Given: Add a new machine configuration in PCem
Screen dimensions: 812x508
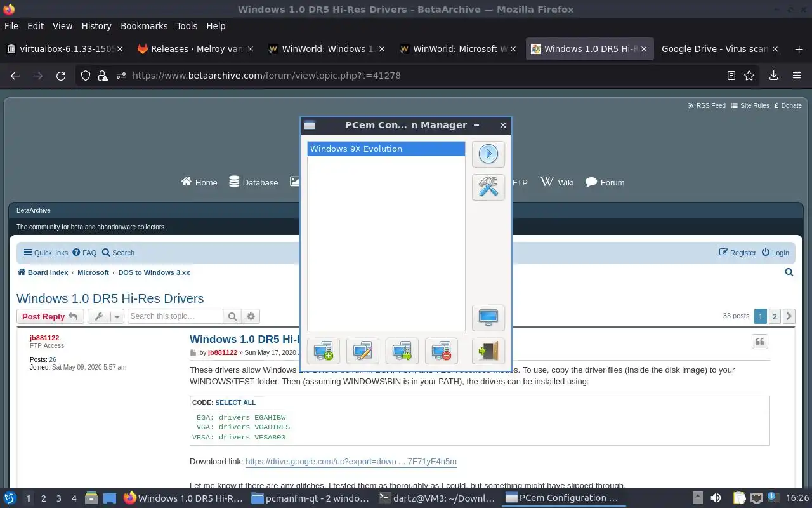Looking at the screenshot, I should click(x=324, y=351).
